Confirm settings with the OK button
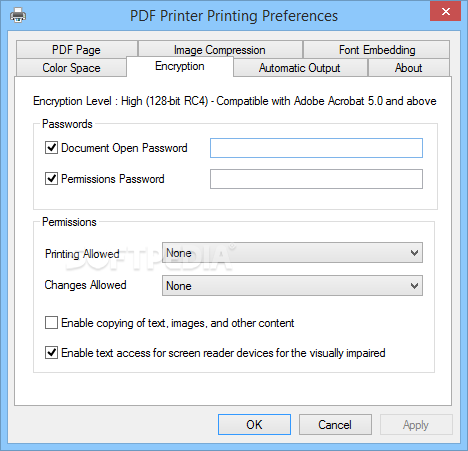This screenshot has width=468, height=451. coord(254,425)
